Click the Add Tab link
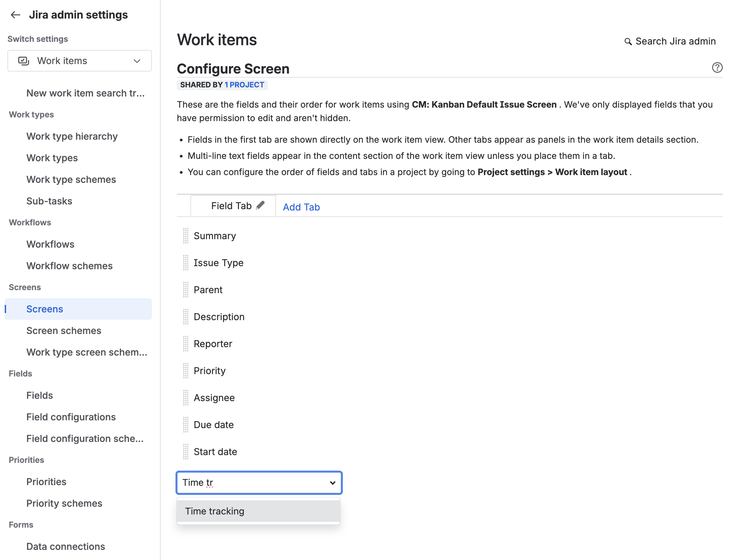The height and width of the screenshot is (560, 737). [301, 207]
